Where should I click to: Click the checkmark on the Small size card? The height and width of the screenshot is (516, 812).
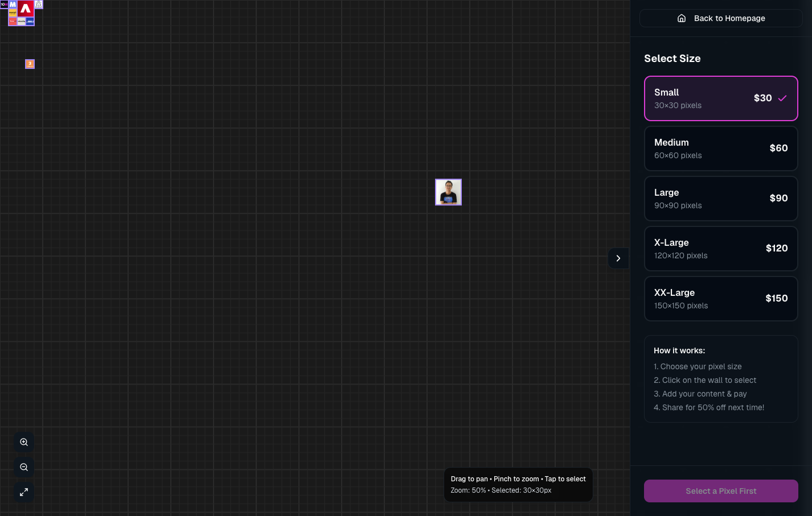click(x=782, y=98)
